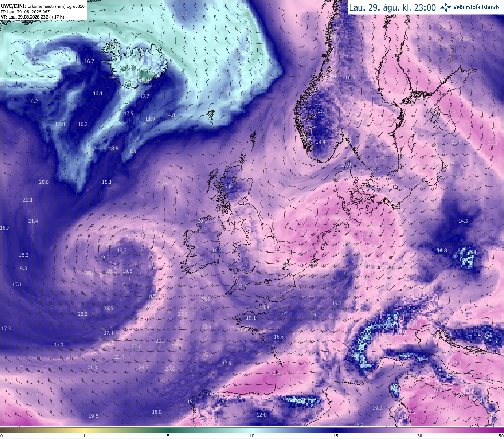This screenshot has width=504, height=439.
Task: Click the 13.4 value over Norway
Action: point(322,111)
